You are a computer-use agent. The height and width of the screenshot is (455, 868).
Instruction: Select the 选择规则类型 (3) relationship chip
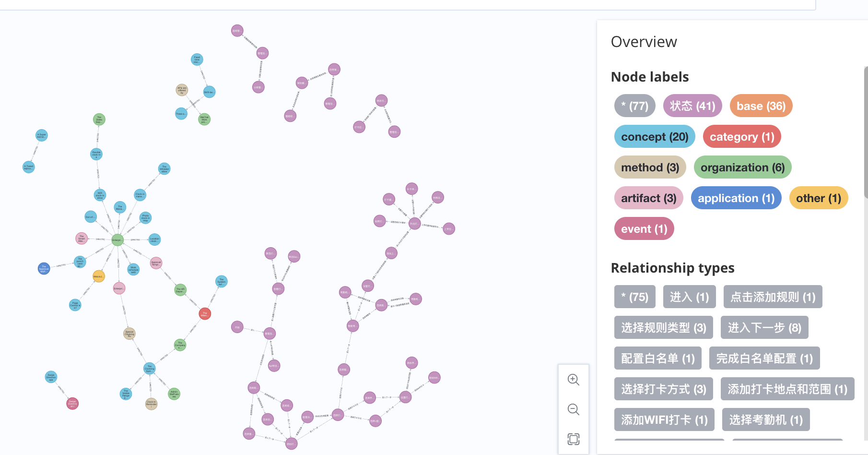[x=663, y=328]
